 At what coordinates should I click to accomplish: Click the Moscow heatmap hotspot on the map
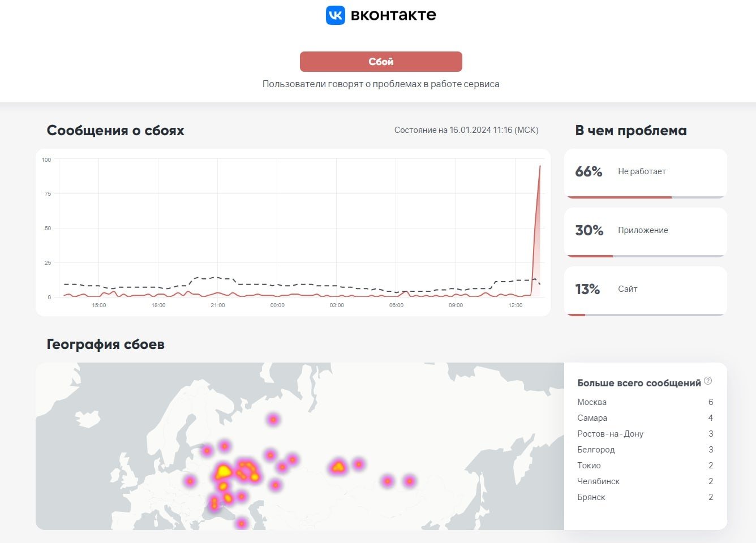tap(224, 469)
